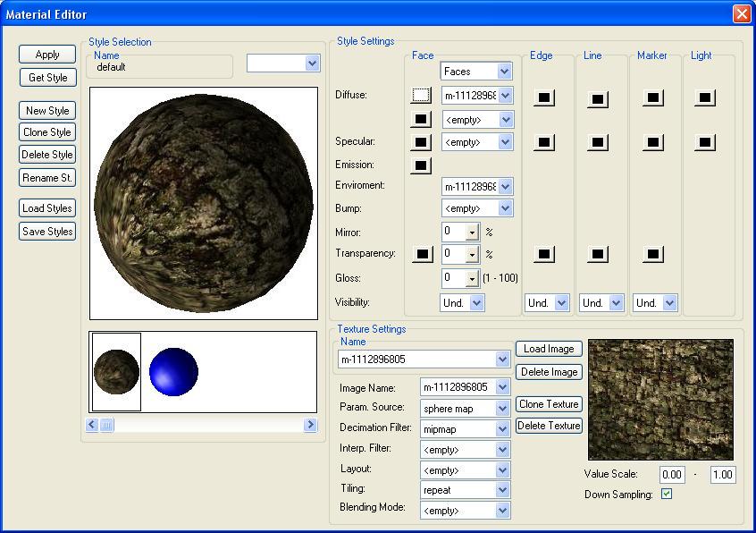This screenshot has height=533, width=756.
Task: Click the Save Styles button
Action: coord(47,232)
